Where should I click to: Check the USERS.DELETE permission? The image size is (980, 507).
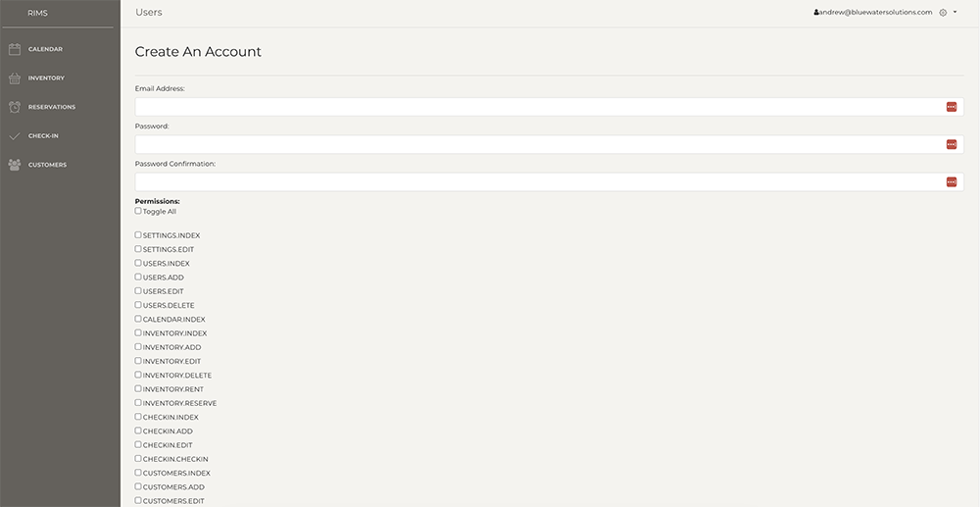point(138,305)
